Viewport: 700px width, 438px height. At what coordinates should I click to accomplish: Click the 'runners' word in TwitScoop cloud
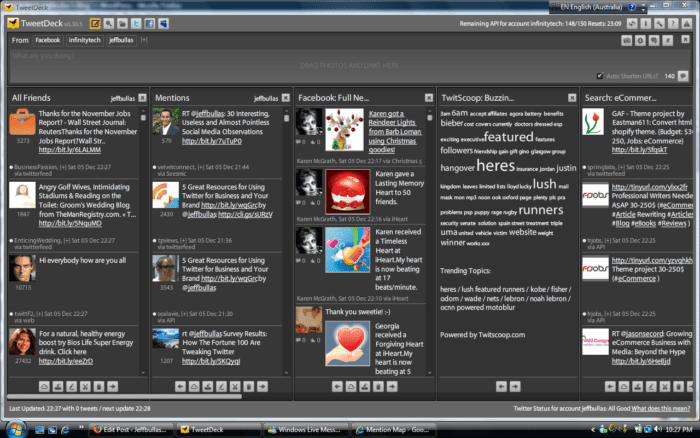click(x=541, y=209)
